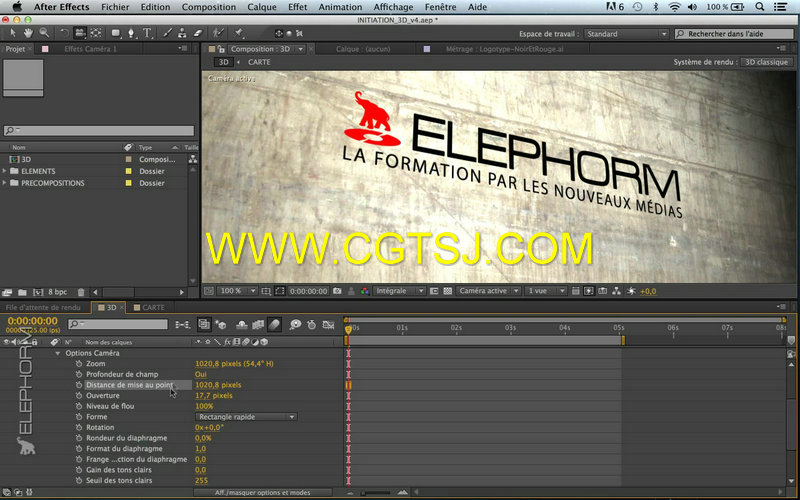Image resolution: width=800 pixels, height=500 pixels.
Task: Click 3D classique render system button
Action: click(x=766, y=62)
